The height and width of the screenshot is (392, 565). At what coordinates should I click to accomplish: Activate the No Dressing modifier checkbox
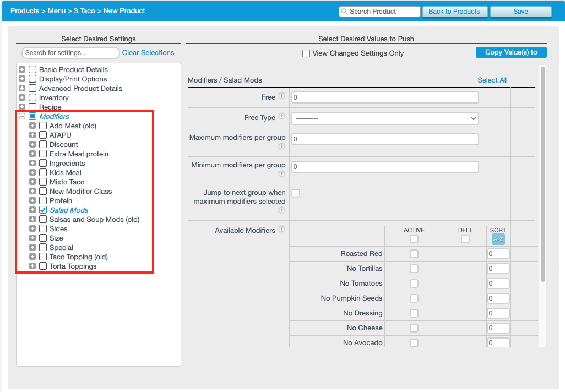point(414,313)
